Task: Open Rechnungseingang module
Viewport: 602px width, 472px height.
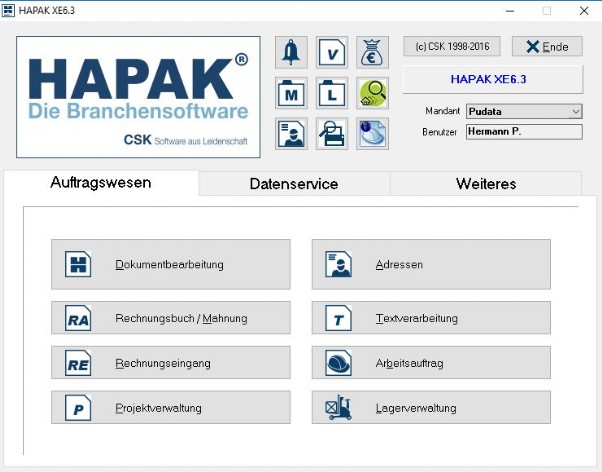Action: [171, 363]
